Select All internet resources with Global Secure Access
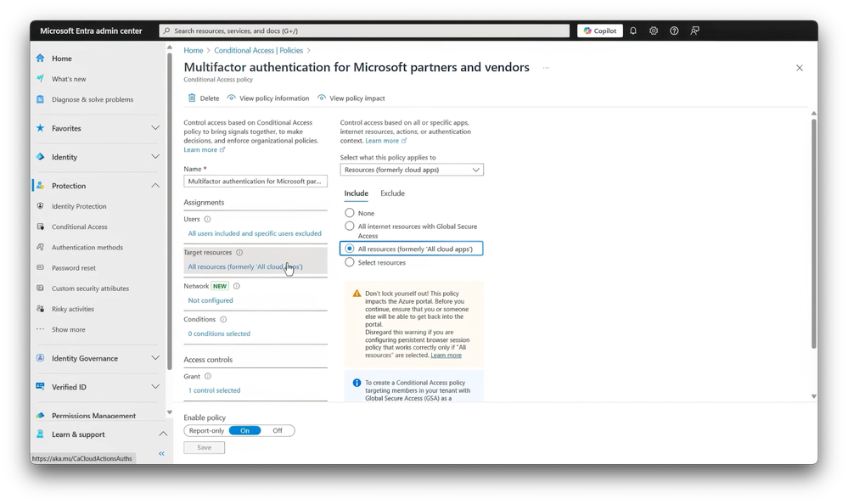Screen dimensions: 848x504 pyautogui.click(x=350, y=226)
